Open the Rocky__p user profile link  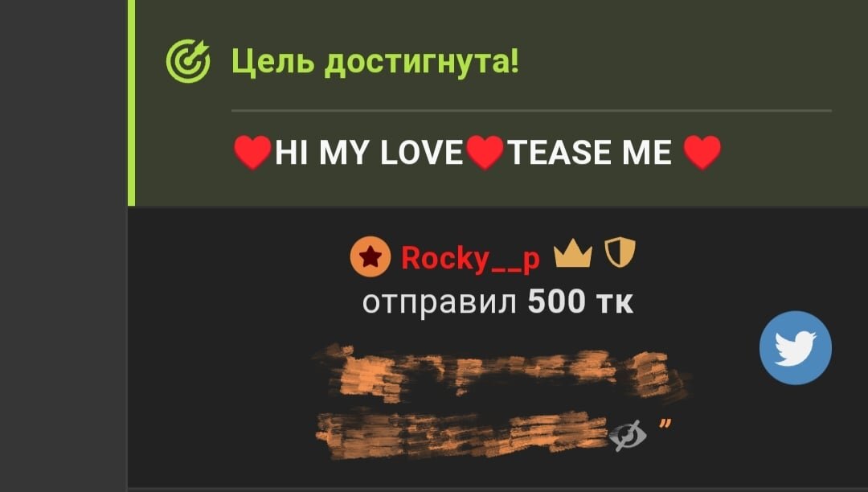(470, 258)
